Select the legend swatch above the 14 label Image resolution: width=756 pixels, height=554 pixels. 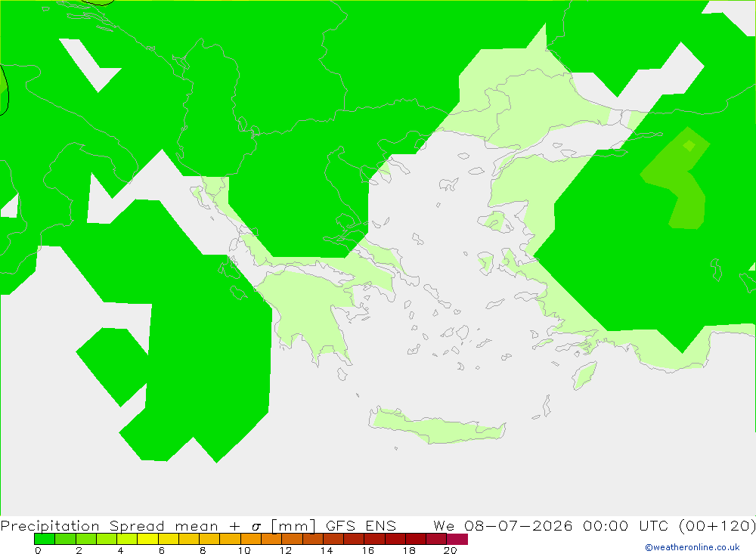tap(333, 539)
